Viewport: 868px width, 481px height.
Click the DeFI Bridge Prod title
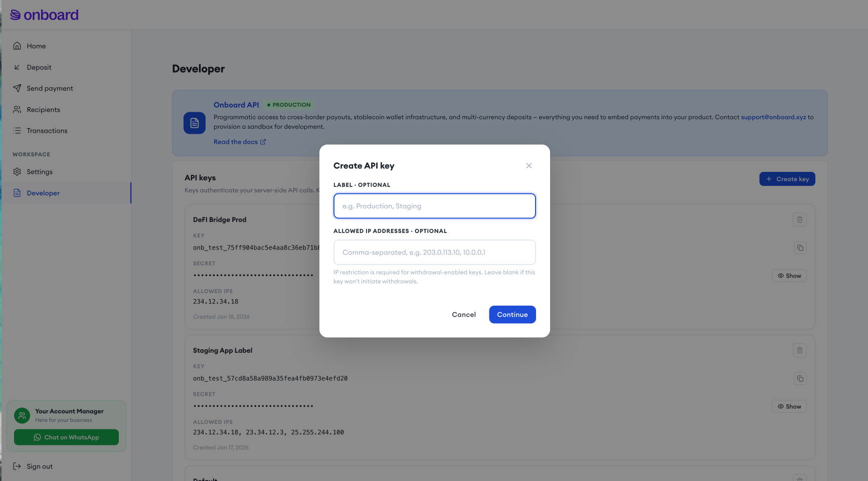220,220
